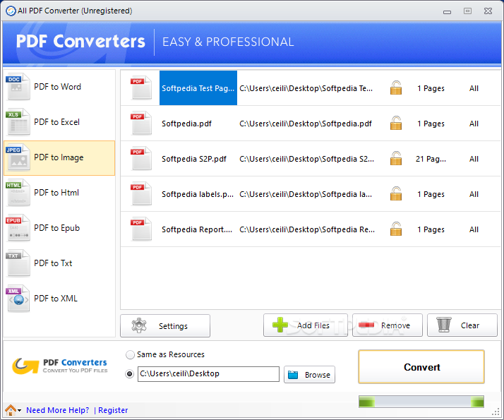Select the PDF to Excel converter
Image resolution: width=504 pixels, height=420 pixels.
(x=59, y=123)
